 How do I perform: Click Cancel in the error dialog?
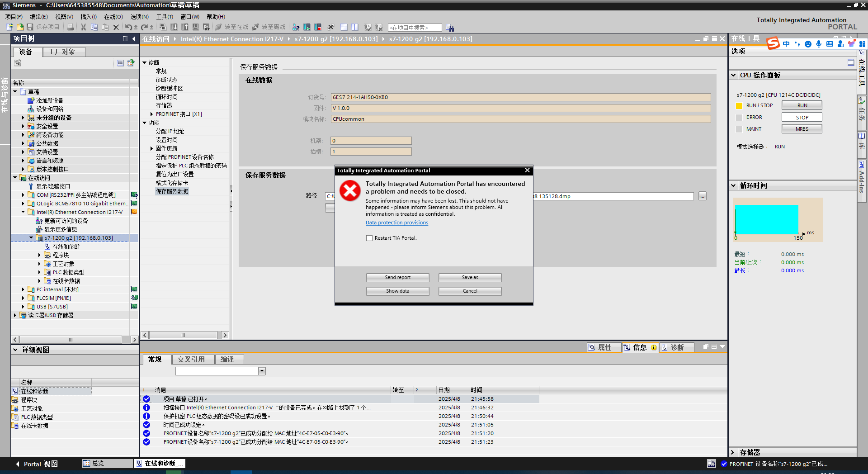[x=470, y=291]
